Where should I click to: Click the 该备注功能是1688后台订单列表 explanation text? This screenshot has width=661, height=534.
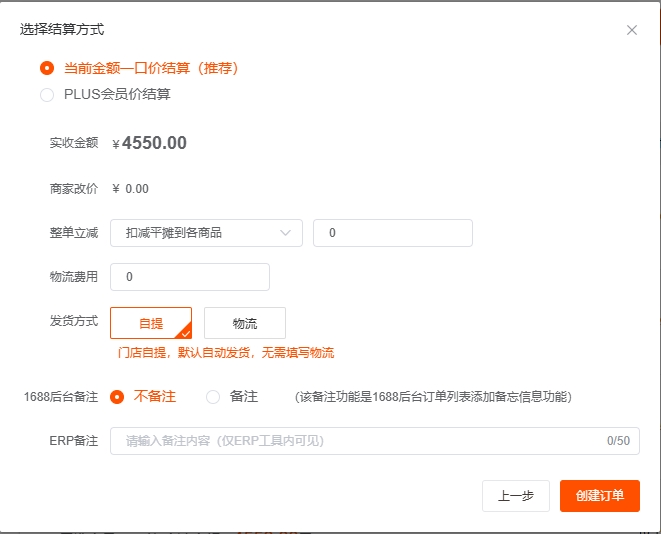click(x=433, y=397)
